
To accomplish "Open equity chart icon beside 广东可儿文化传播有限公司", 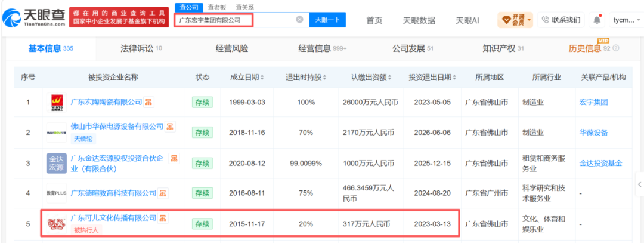I will [163, 217].
